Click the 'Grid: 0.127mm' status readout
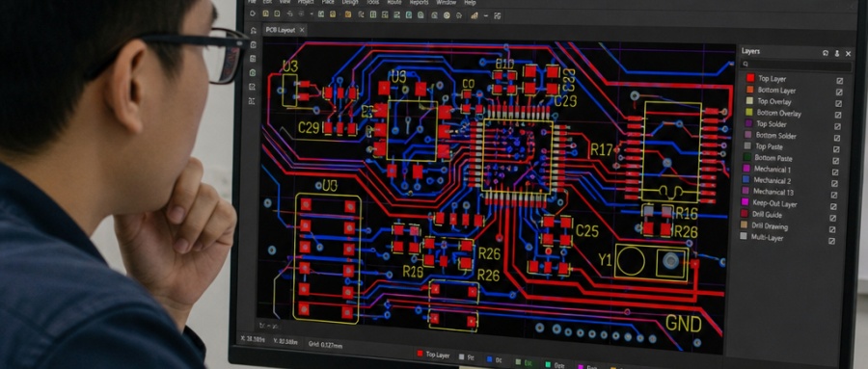The height and width of the screenshot is (369, 868). (326, 345)
